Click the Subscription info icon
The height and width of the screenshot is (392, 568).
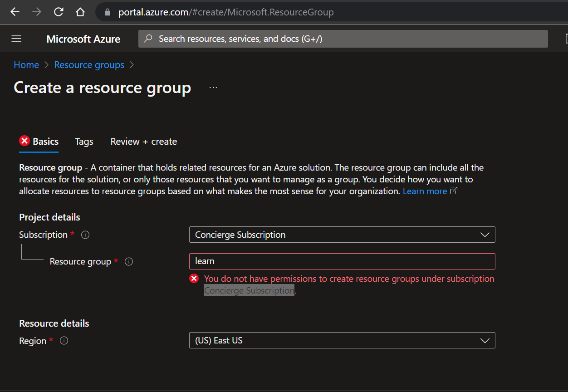click(x=85, y=235)
